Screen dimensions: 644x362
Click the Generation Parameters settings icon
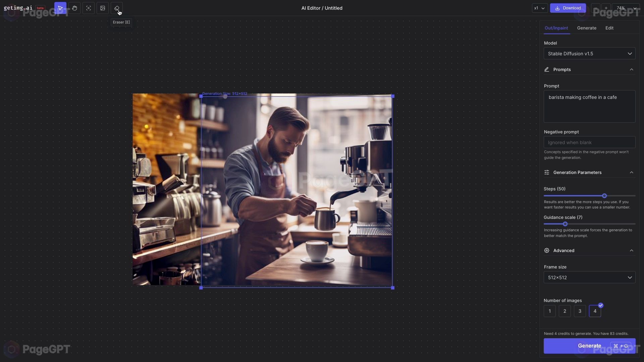coord(547,172)
